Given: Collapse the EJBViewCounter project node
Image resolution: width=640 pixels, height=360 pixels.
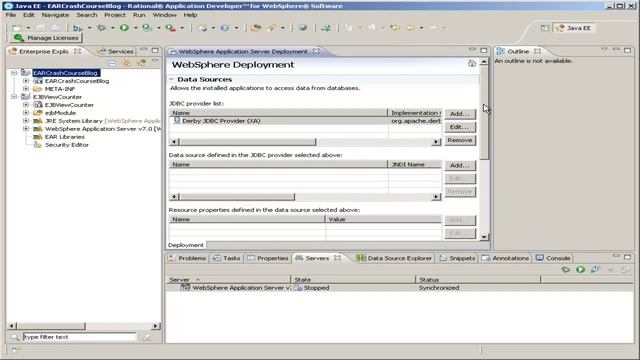Looking at the screenshot, I should [x=14, y=97].
